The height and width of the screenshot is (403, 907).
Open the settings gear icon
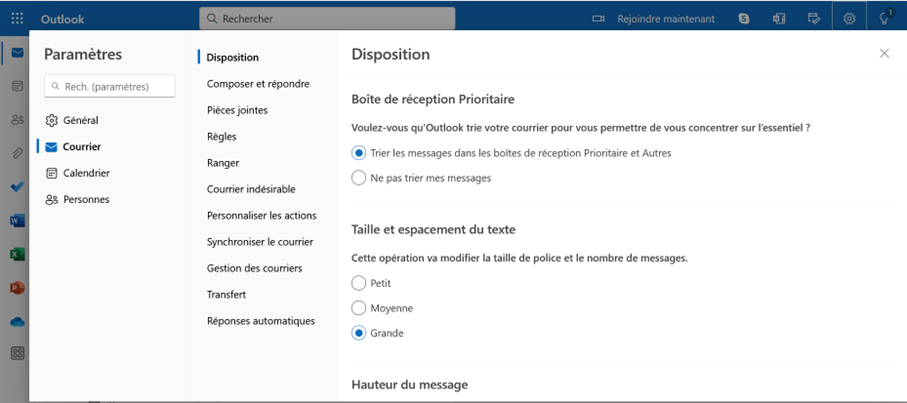[x=849, y=19]
